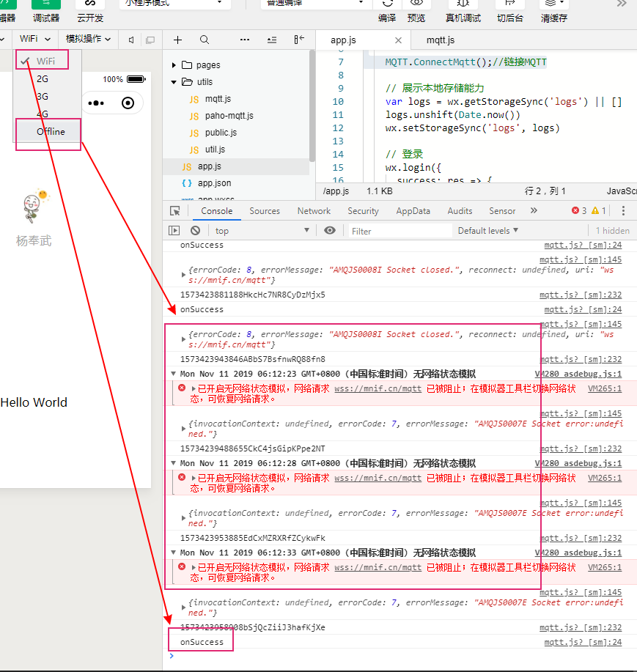Click the mute speaker icon in simulator toolbar
The width and height of the screenshot is (637, 672).
[x=131, y=40]
